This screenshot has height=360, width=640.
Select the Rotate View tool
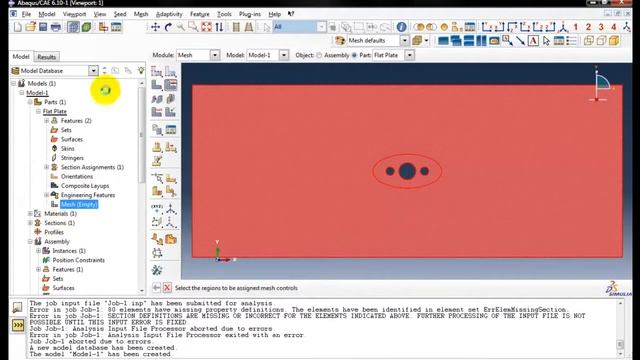pos(168,27)
